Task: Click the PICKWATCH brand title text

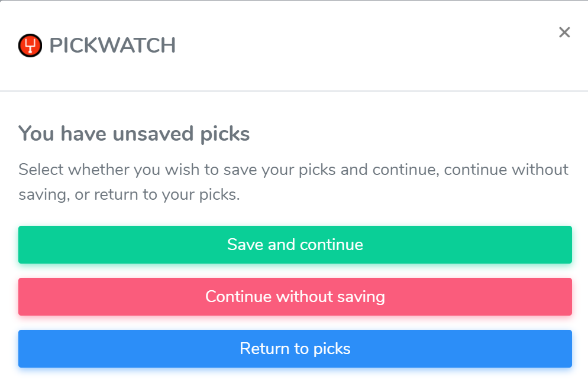Action: click(112, 46)
